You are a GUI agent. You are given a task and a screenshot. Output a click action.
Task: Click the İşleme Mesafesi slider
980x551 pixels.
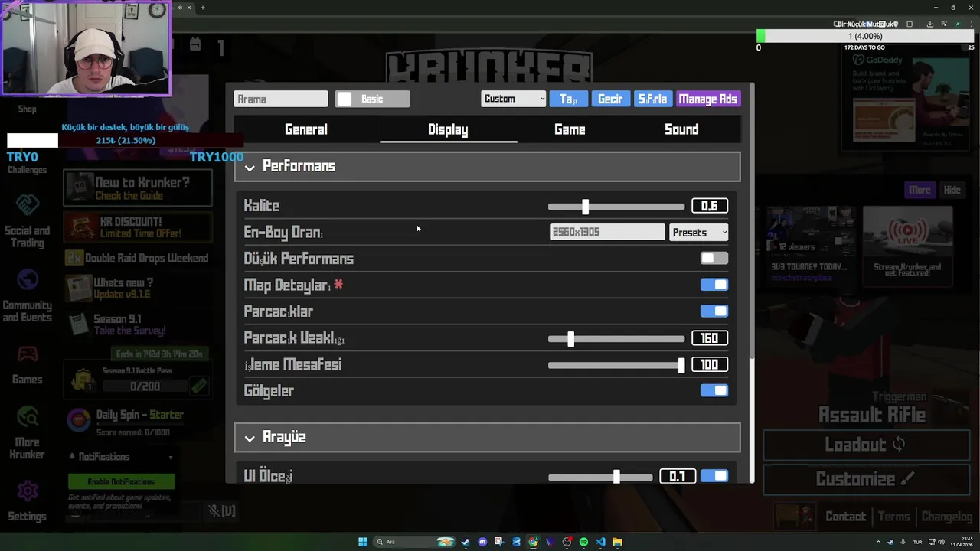tap(616, 365)
